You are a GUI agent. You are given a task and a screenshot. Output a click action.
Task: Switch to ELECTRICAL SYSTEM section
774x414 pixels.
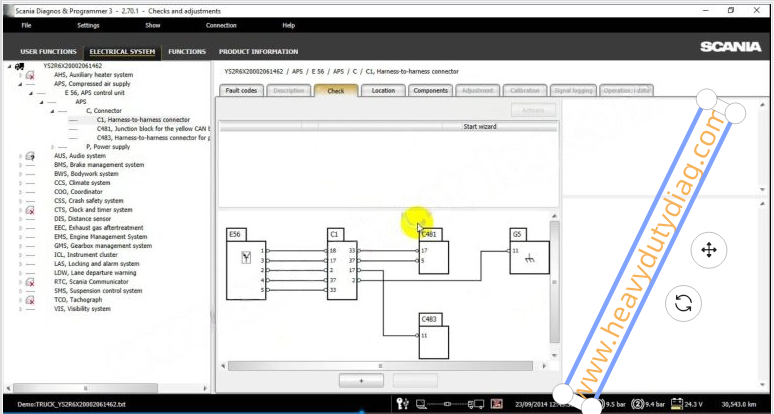click(122, 52)
